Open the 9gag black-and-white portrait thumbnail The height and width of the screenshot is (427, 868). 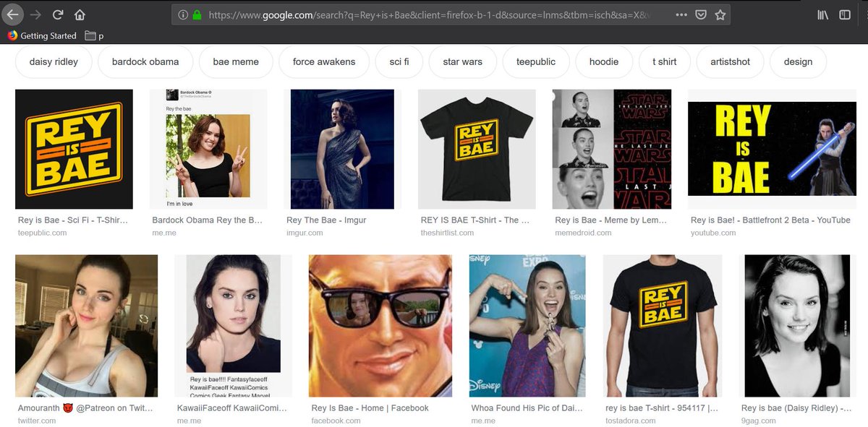click(x=797, y=326)
